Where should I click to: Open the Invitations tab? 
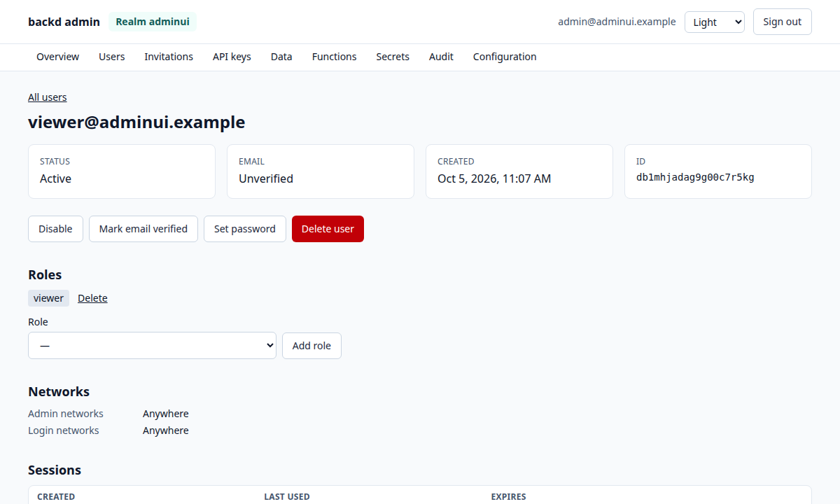tap(169, 57)
